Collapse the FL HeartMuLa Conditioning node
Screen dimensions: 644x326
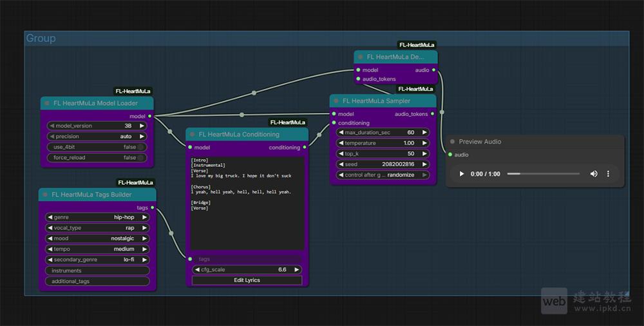(x=193, y=135)
